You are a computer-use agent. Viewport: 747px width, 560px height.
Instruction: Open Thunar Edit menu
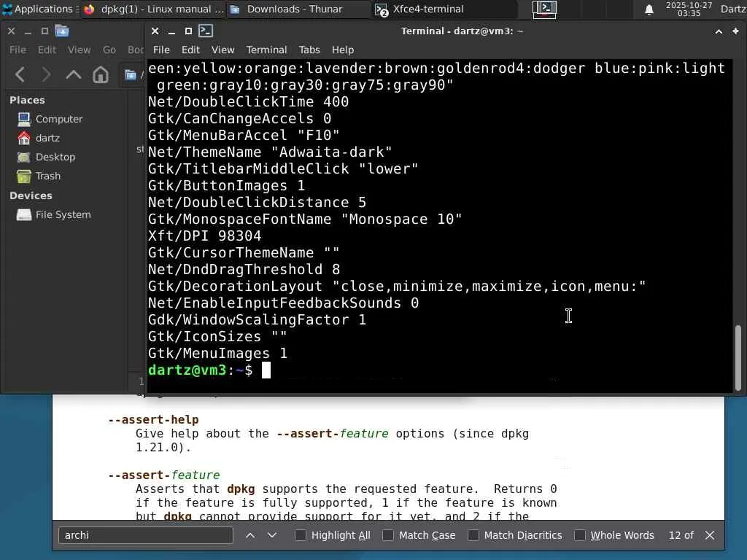pyautogui.click(x=47, y=50)
